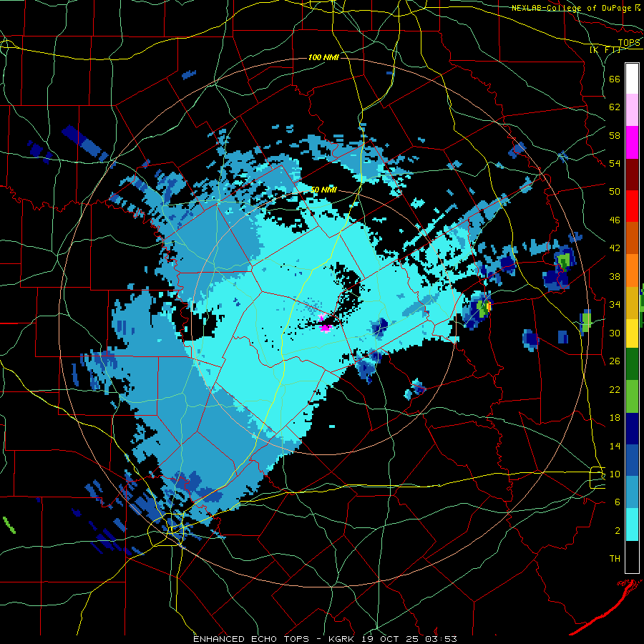
Task: Click the "42" legend value
Action: coord(615,248)
